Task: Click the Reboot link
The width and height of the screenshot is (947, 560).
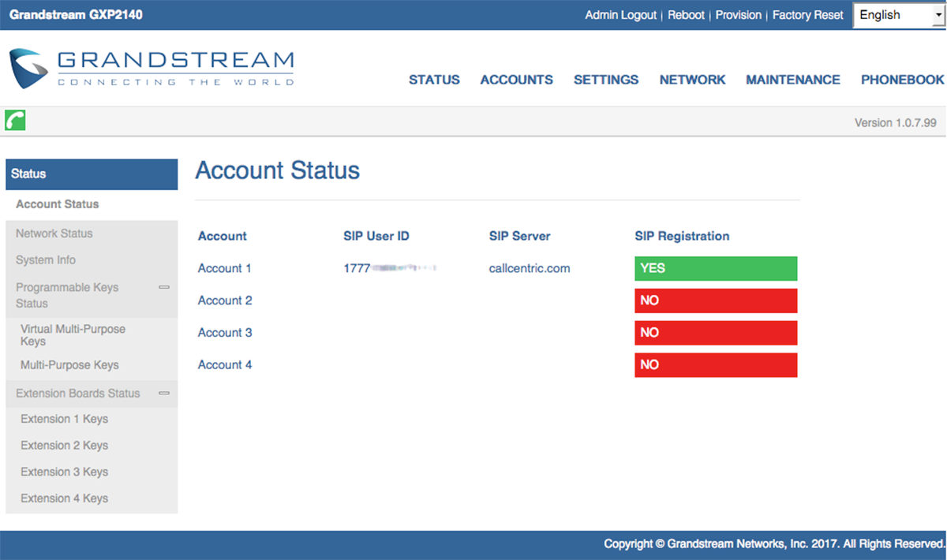Action: point(687,15)
